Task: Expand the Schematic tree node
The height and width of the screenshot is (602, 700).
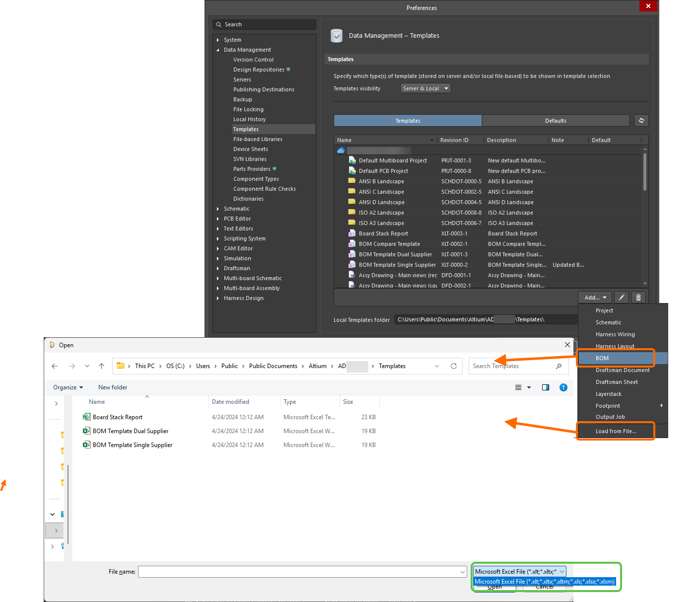Action: pos(218,209)
